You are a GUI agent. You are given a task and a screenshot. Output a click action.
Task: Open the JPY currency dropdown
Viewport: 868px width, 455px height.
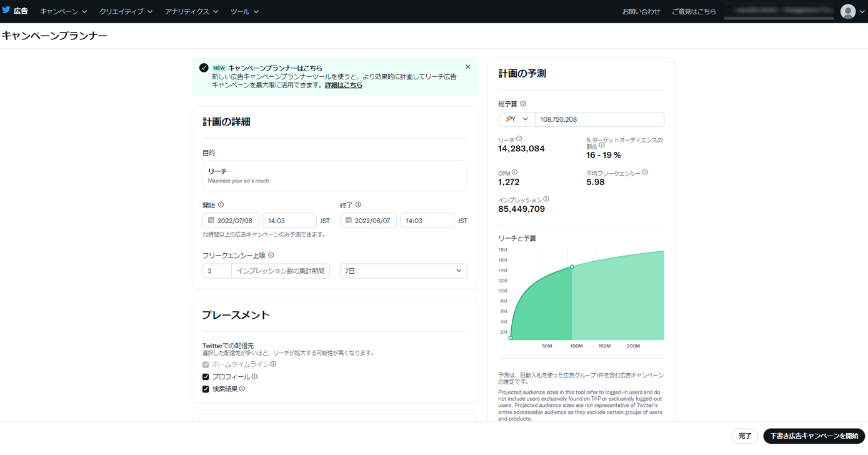tap(516, 119)
